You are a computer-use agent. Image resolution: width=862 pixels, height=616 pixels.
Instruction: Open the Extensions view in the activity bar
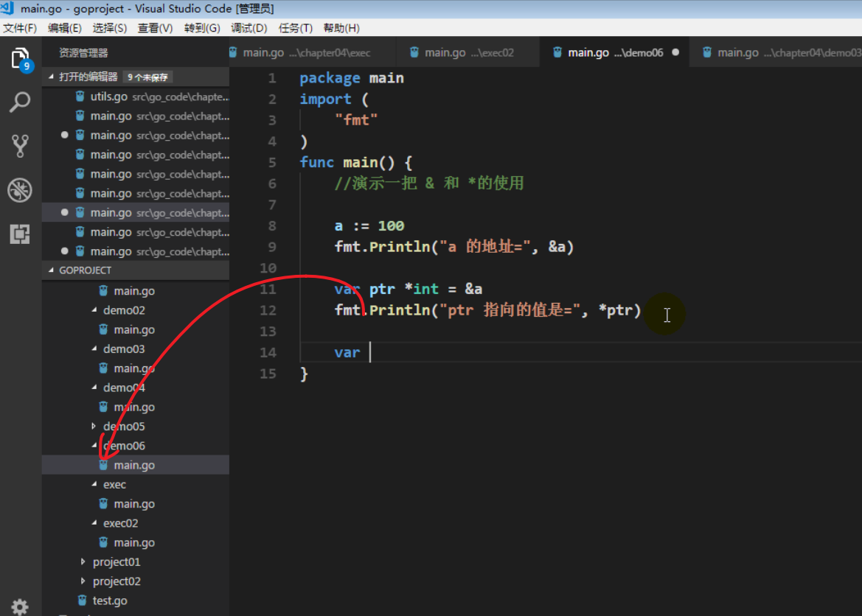click(20, 234)
